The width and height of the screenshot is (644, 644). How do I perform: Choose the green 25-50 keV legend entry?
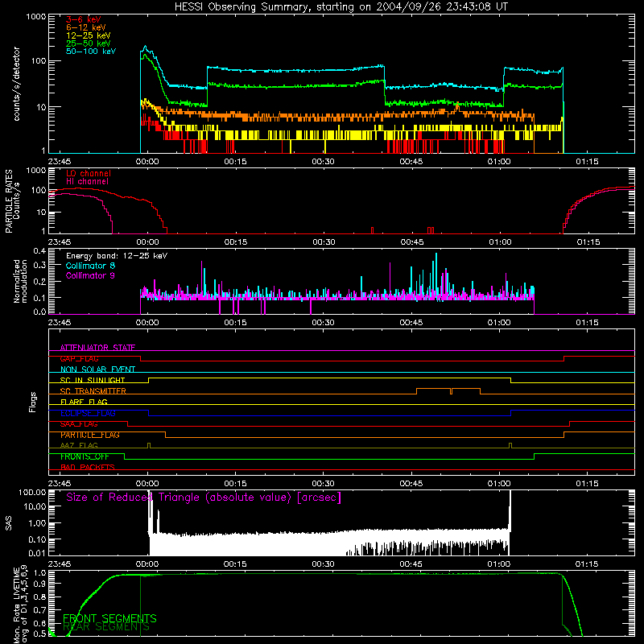89,43
